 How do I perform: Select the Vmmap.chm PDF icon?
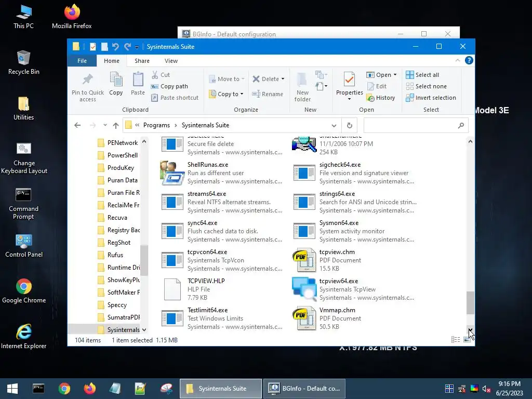[304, 318]
